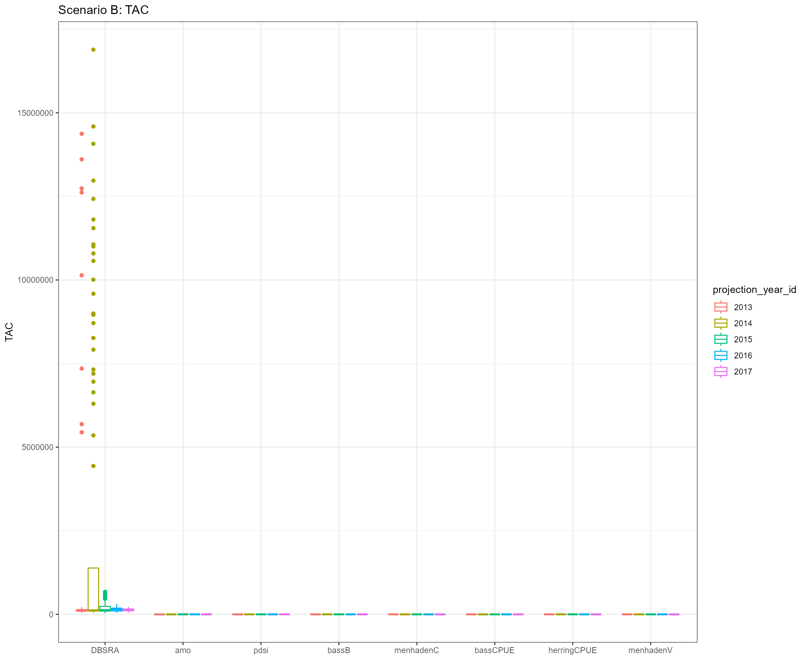Click the 2017 purple legend key box
The height and width of the screenshot is (672, 807).
pyautogui.click(x=720, y=372)
